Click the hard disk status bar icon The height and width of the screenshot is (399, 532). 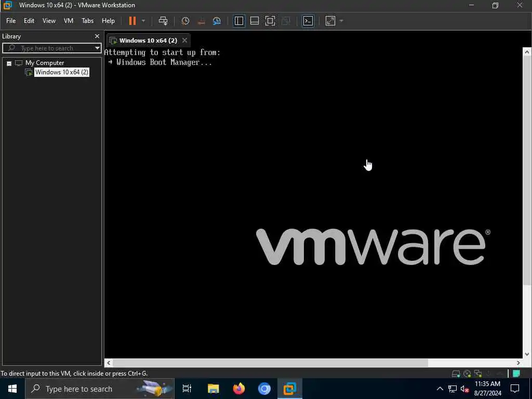(x=456, y=374)
